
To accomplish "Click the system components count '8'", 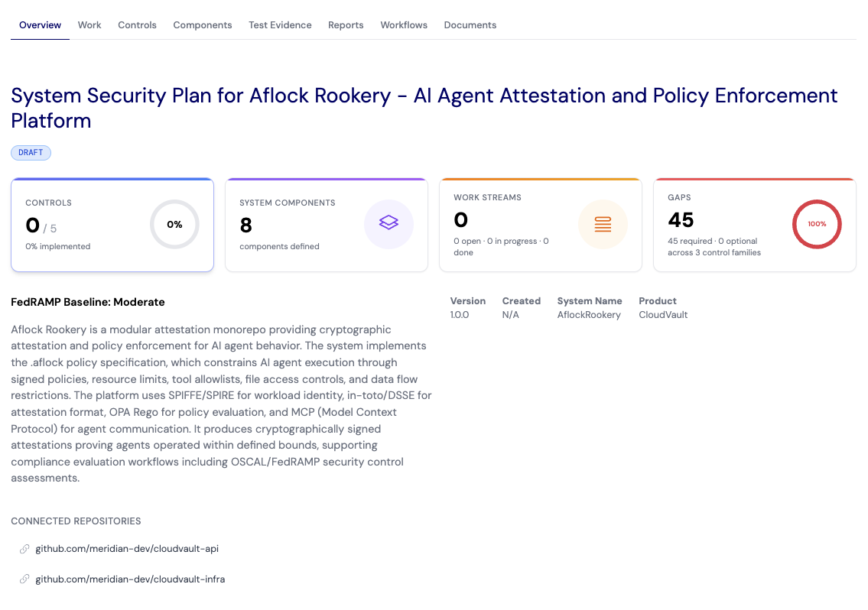I will [245, 226].
